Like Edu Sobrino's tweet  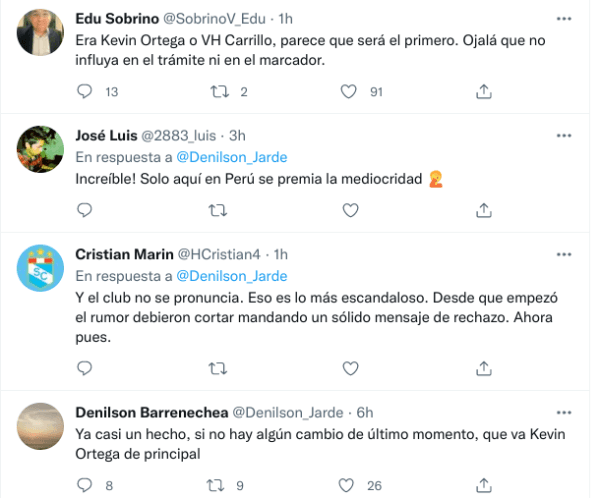(x=349, y=92)
